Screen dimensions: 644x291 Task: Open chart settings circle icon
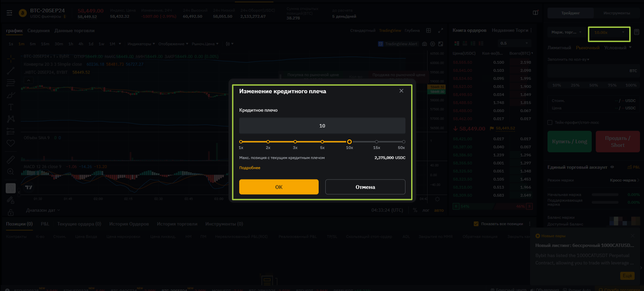tap(433, 43)
